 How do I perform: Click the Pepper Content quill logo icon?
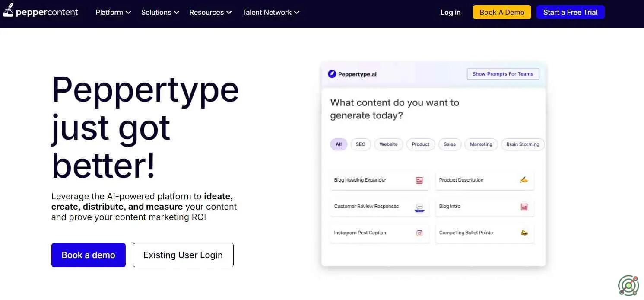[x=8, y=10]
